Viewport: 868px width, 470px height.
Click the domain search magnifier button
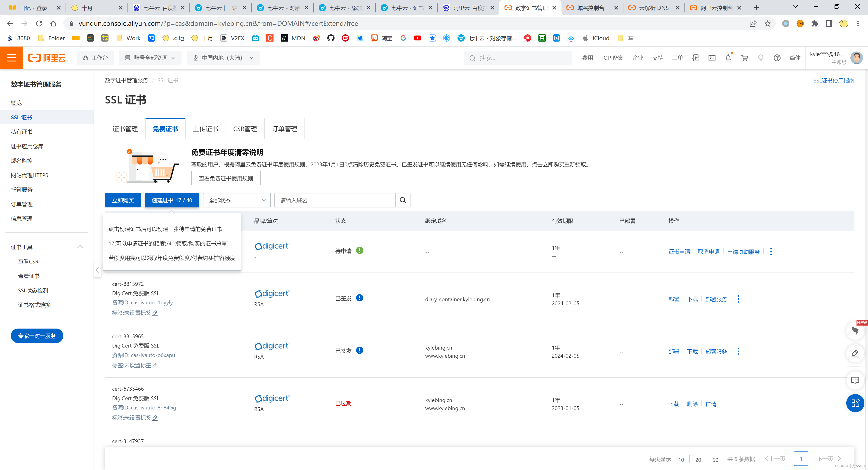[x=403, y=200]
